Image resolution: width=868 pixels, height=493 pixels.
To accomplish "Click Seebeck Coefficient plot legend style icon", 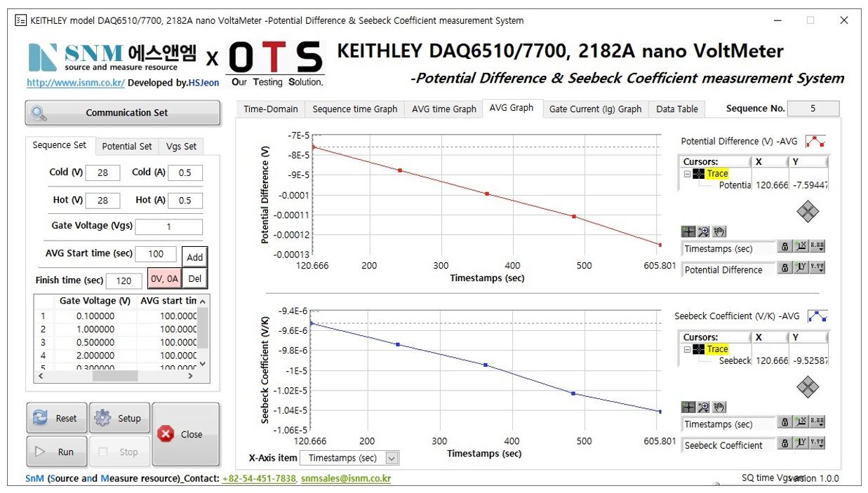I will click(x=817, y=316).
